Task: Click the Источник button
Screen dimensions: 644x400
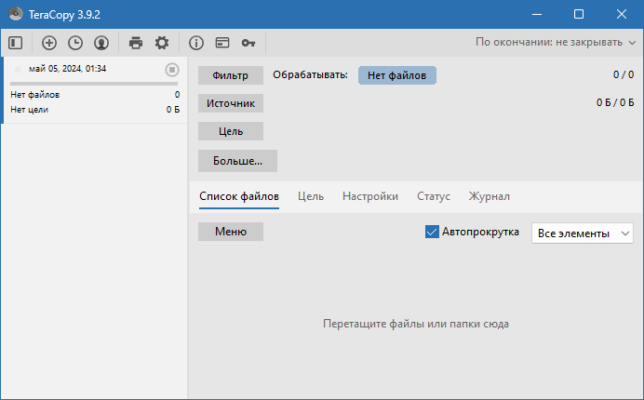Action: coord(230,103)
